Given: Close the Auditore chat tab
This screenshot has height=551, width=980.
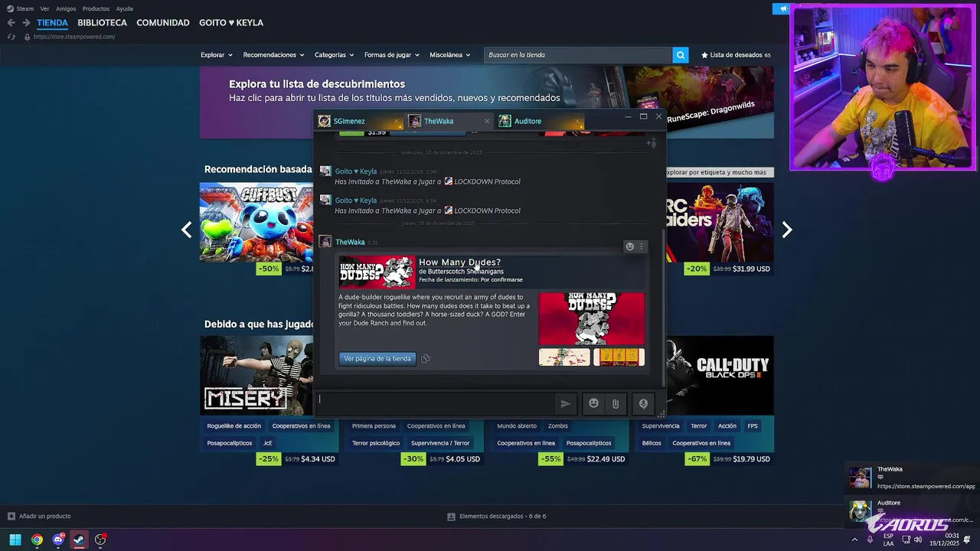Looking at the screenshot, I should pyautogui.click(x=577, y=121).
